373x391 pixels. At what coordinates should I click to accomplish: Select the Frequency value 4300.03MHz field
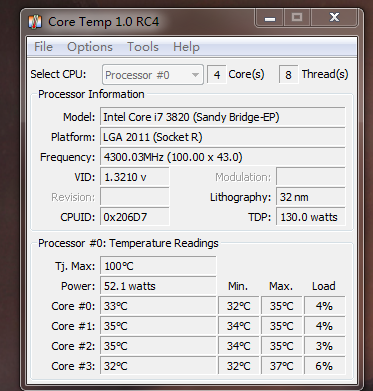[223, 157]
